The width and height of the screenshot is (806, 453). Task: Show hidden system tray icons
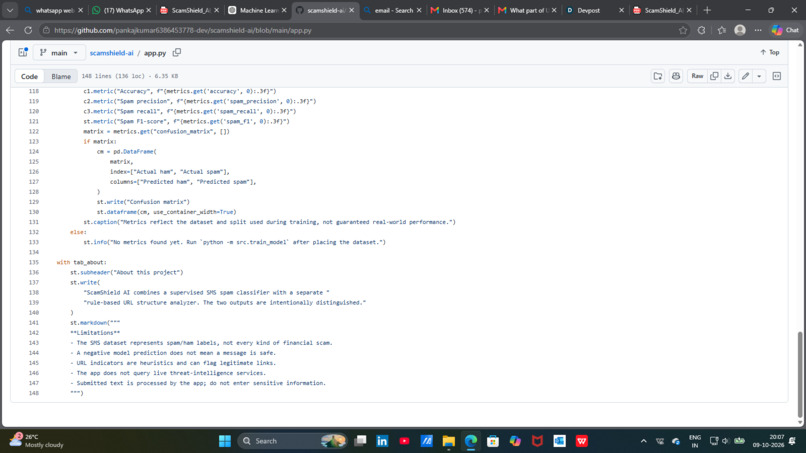644,441
